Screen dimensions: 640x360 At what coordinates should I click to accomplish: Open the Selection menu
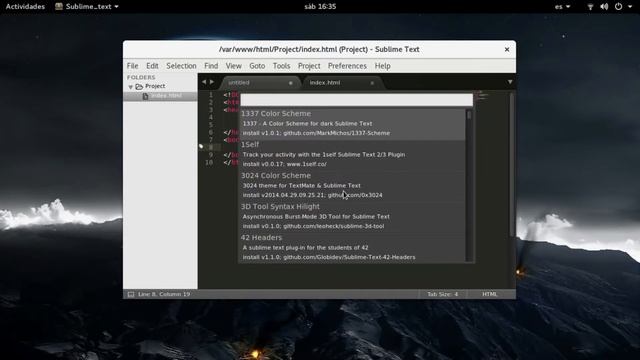181,66
